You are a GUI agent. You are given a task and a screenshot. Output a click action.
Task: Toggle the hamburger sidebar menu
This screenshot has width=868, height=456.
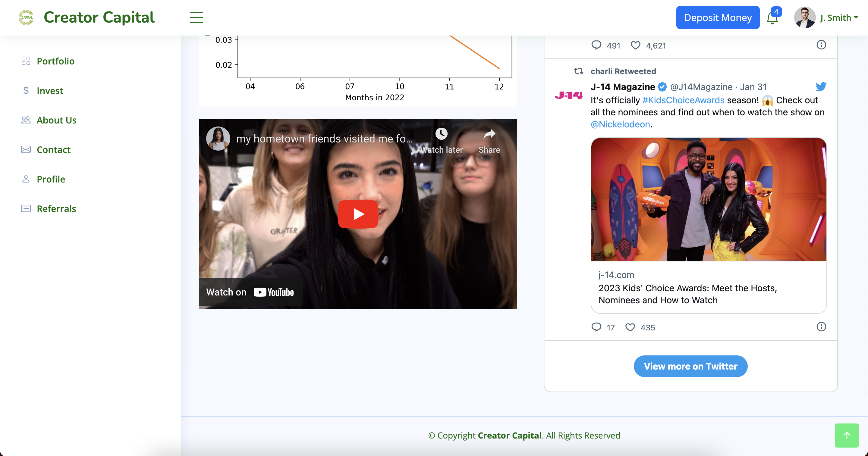tap(196, 17)
